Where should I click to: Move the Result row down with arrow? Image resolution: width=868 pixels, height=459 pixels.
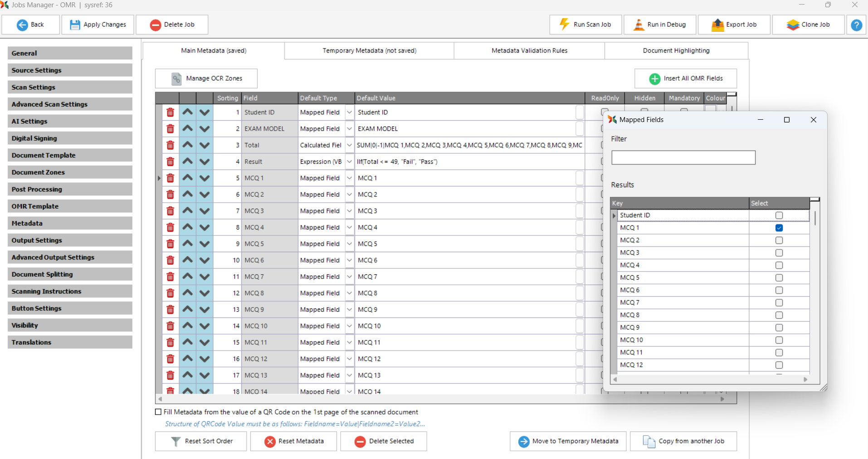tap(205, 162)
